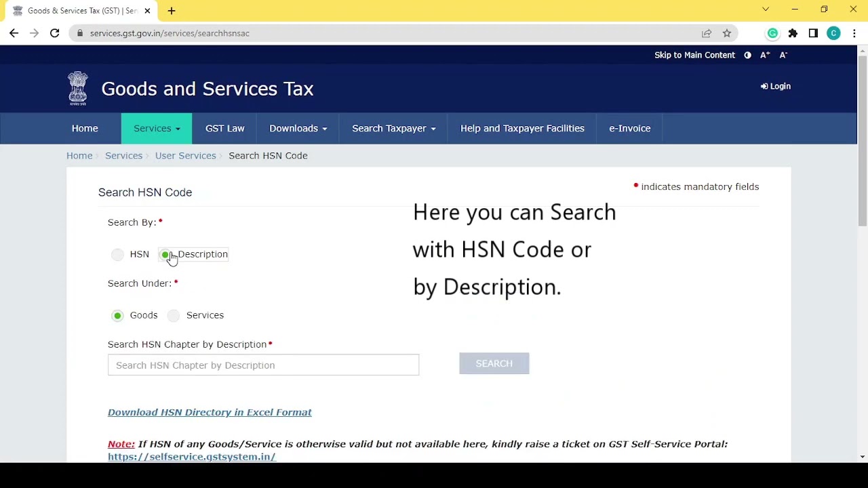Select HSN search radio button
This screenshot has width=868, height=488.
[x=118, y=254]
